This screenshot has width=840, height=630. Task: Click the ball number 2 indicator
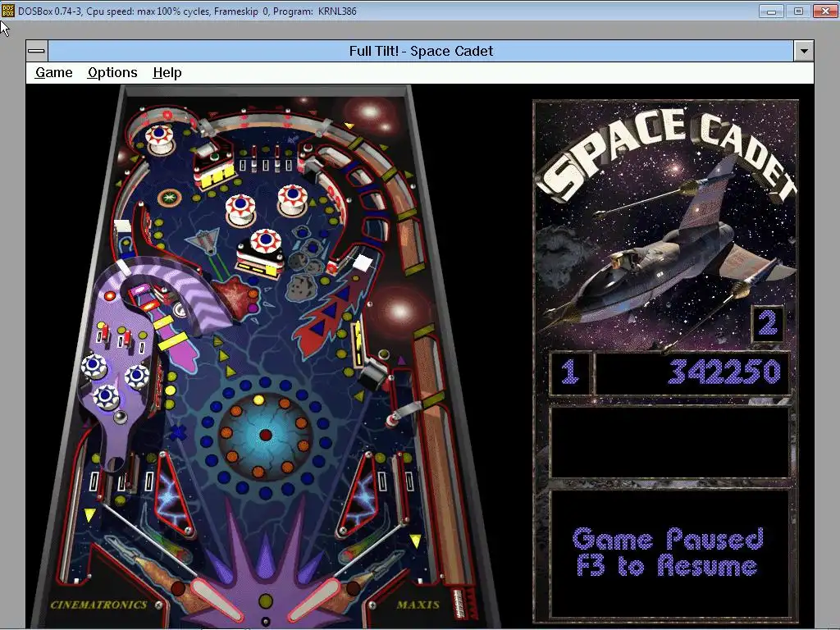pos(767,323)
